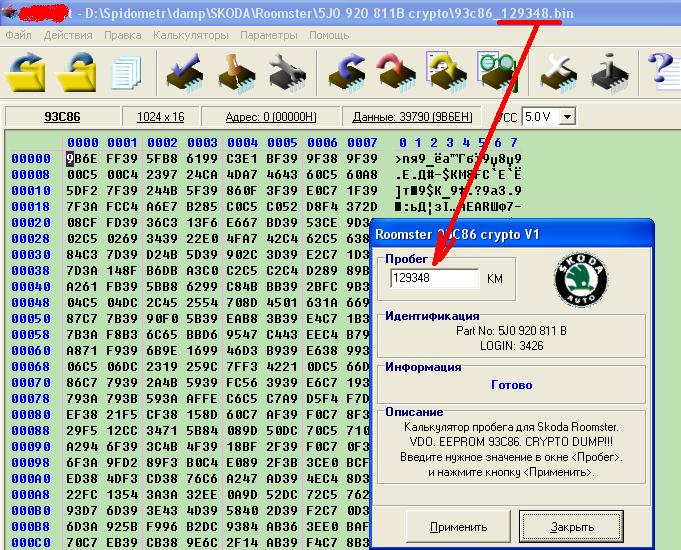
Task: Select hex cell 9B6E at address 00000
Action: tap(82, 159)
